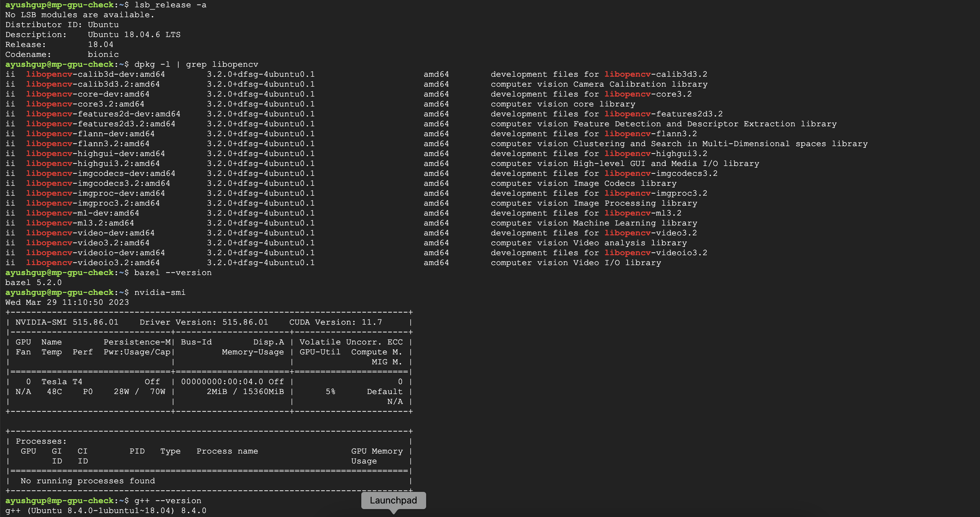Select the dpkg -l grep libopencv command

click(x=196, y=64)
